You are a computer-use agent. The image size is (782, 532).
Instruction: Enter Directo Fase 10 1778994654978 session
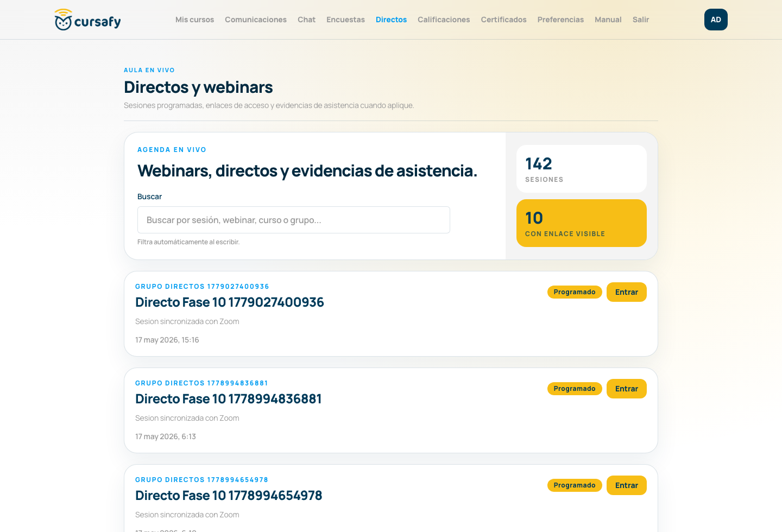[x=627, y=485]
